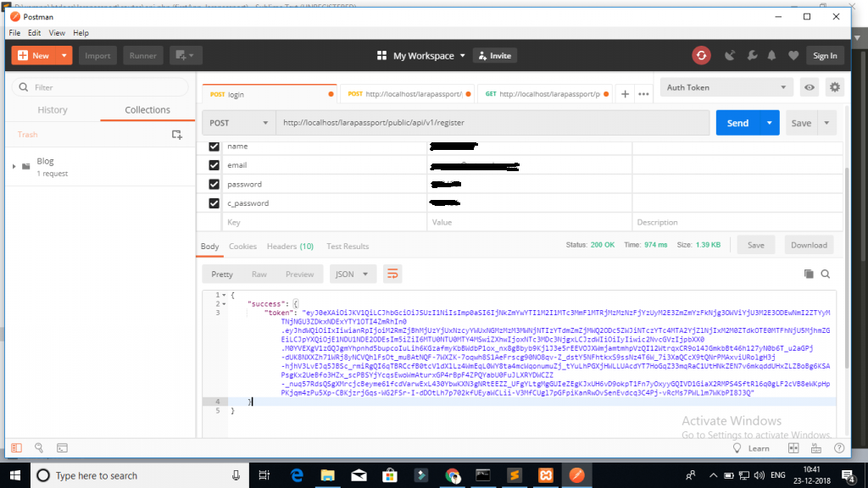Click the Runner button

(142, 55)
